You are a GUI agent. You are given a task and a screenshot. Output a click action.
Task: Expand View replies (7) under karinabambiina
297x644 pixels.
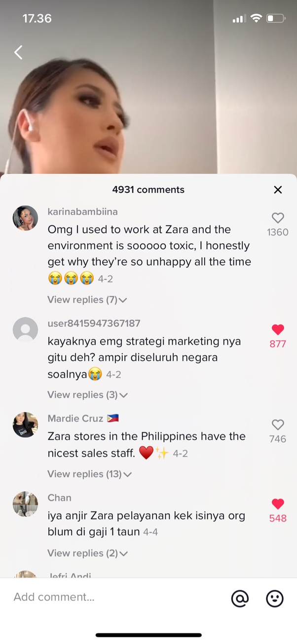pyautogui.click(x=87, y=300)
